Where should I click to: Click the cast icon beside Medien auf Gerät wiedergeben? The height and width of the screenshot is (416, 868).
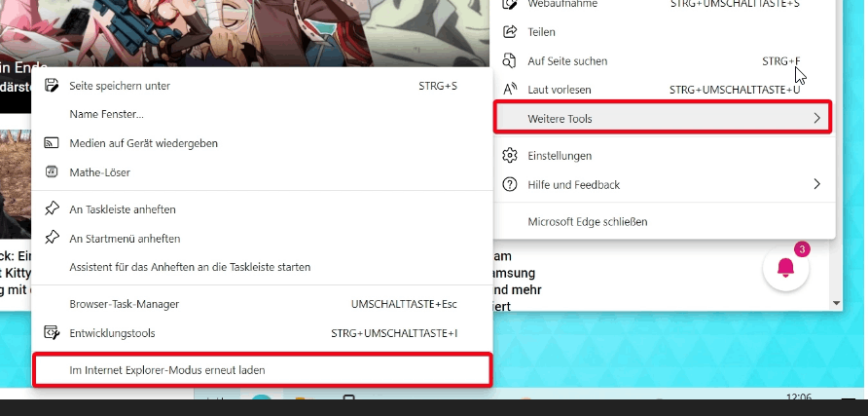click(x=52, y=143)
